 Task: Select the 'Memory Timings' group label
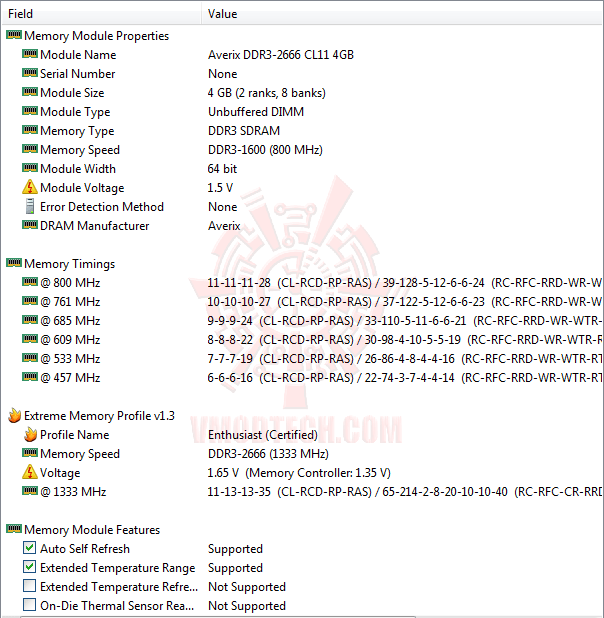point(69,264)
